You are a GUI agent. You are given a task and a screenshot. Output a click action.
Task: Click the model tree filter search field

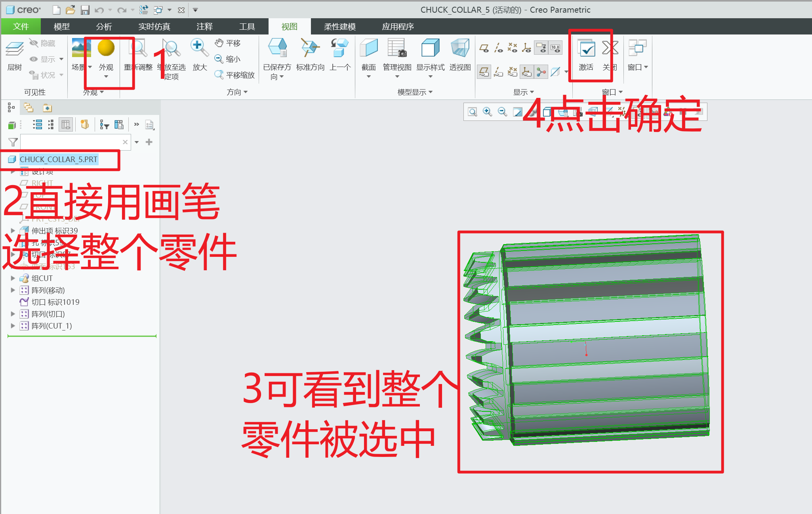[71, 142]
